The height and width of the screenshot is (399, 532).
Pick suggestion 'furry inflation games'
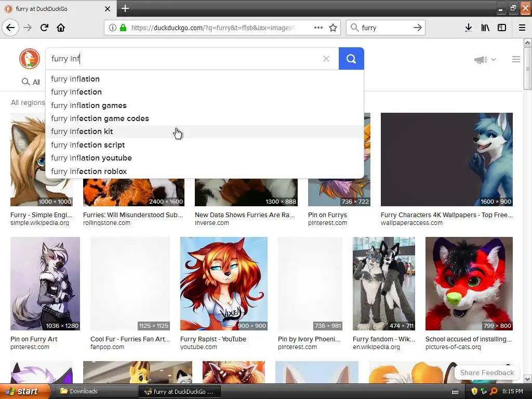coord(204,105)
